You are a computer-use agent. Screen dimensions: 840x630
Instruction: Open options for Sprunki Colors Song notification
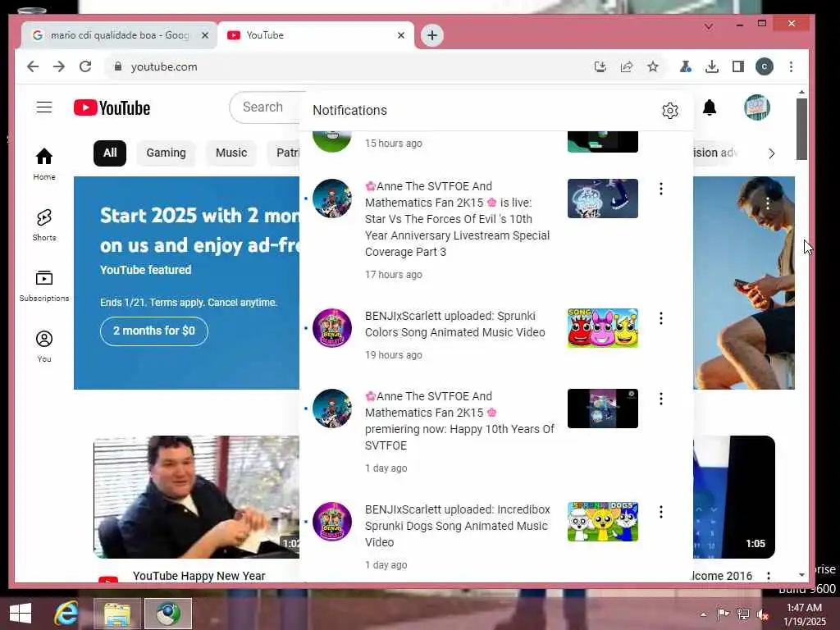point(661,318)
